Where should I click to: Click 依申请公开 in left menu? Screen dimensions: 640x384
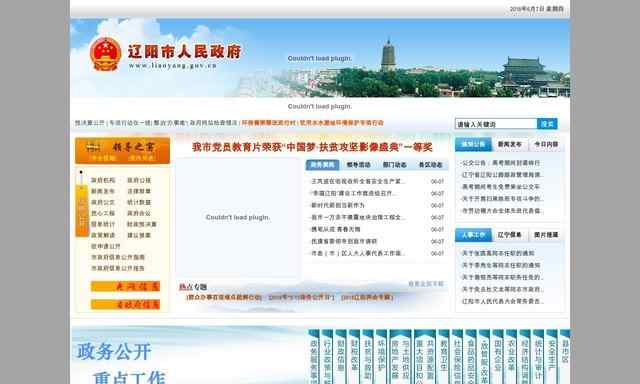tap(106, 246)
